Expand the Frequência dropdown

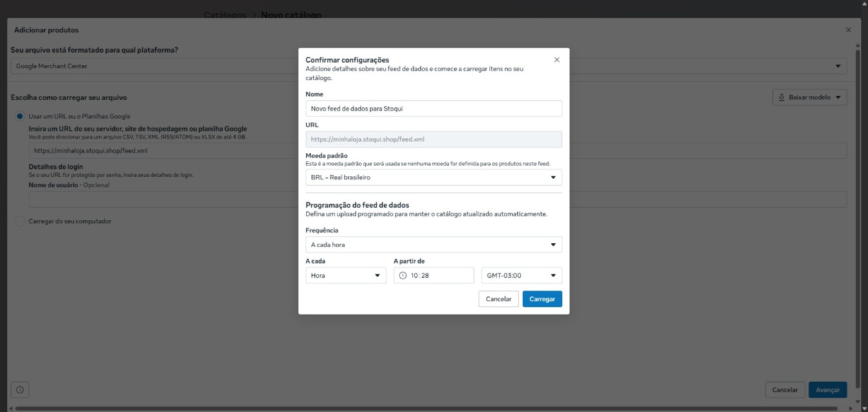pos(433,244)
